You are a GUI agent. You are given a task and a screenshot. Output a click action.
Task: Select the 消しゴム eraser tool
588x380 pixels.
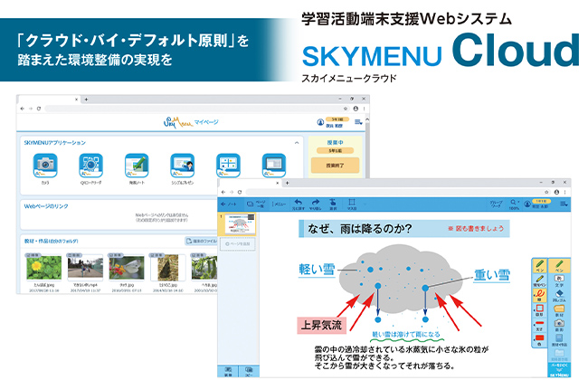559,296
